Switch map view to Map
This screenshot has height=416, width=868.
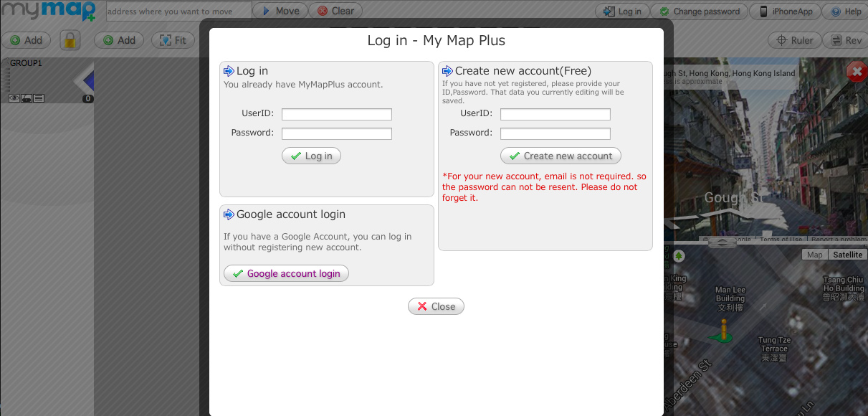[x=814, y=255]
